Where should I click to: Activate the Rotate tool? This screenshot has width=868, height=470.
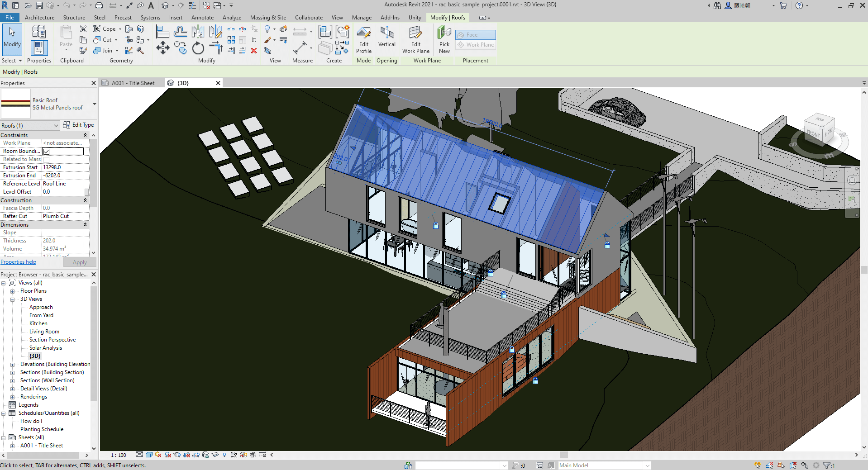point(198,48)
